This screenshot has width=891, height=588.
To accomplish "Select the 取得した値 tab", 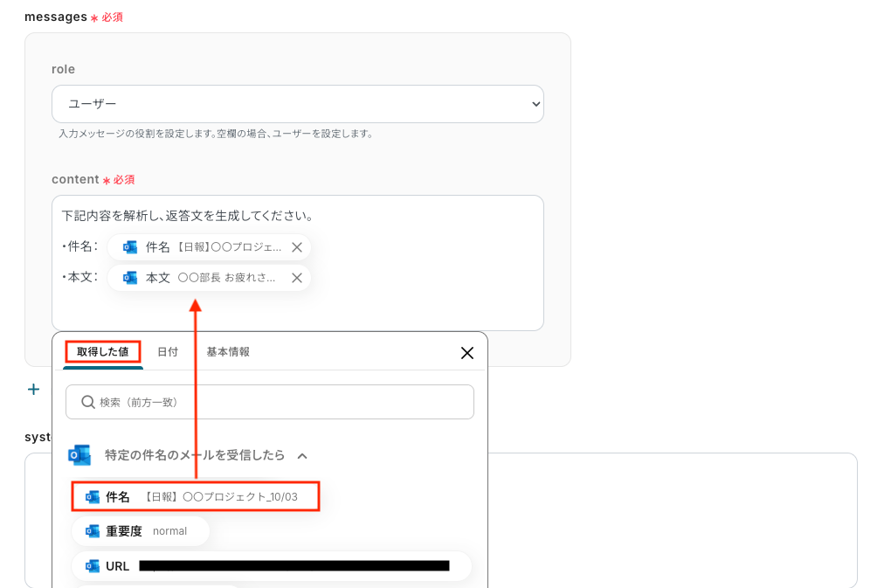I will pos(102,352).
